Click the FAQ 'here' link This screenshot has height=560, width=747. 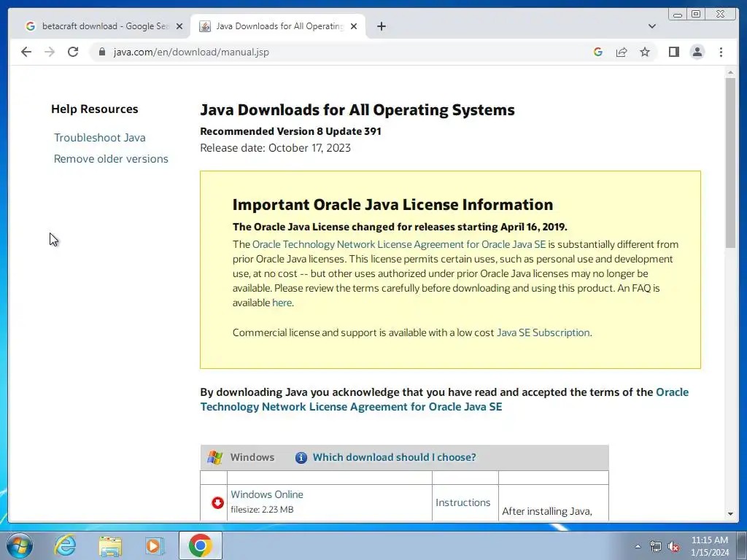(x=282, y=303)
